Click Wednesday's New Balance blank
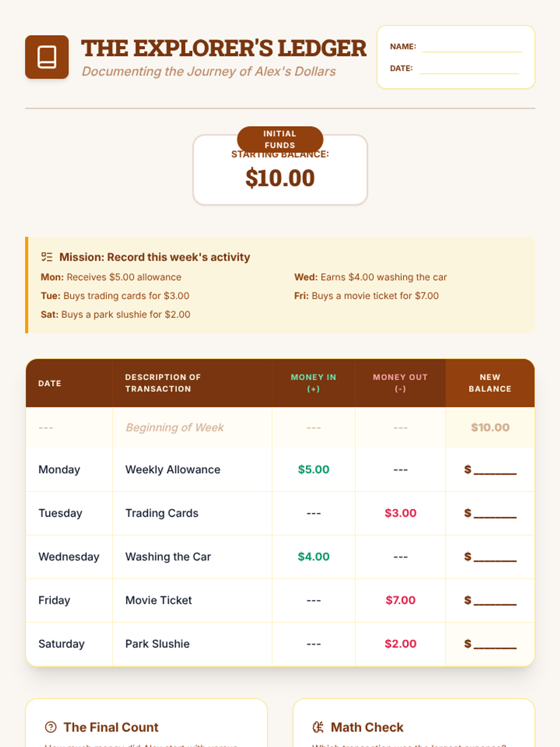The width and height of the screenshot is (560, 747). tap(495, 557)
